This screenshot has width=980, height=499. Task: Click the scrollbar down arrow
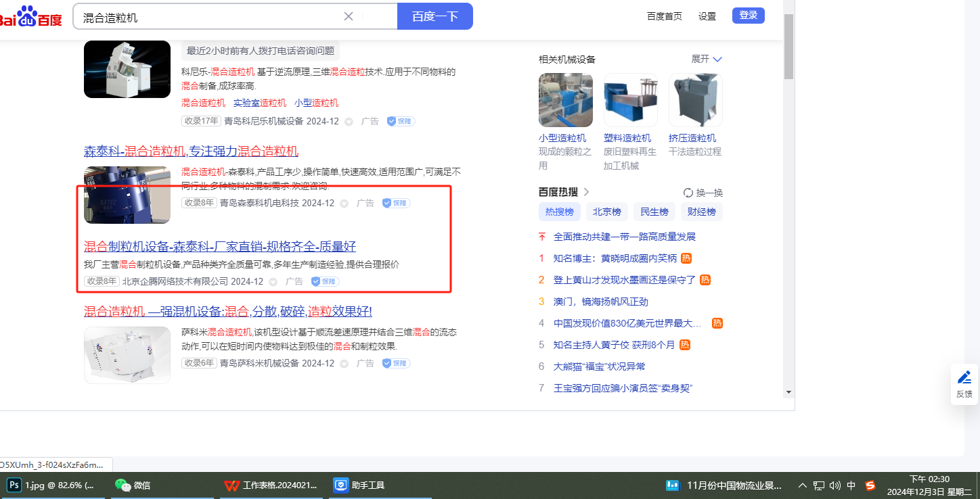click(x=788, y=392)
